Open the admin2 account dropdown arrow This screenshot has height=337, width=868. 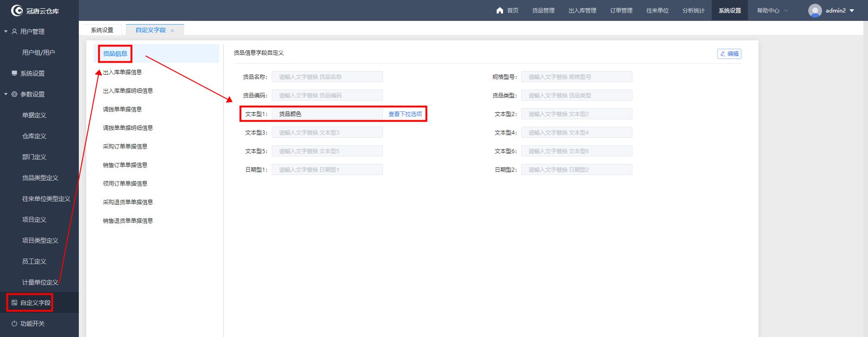tap(852, 11)
